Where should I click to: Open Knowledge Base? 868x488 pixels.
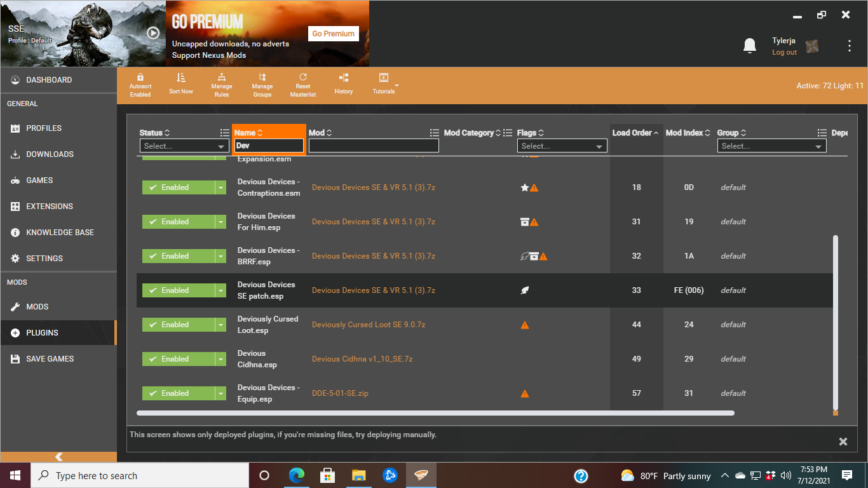58,233
